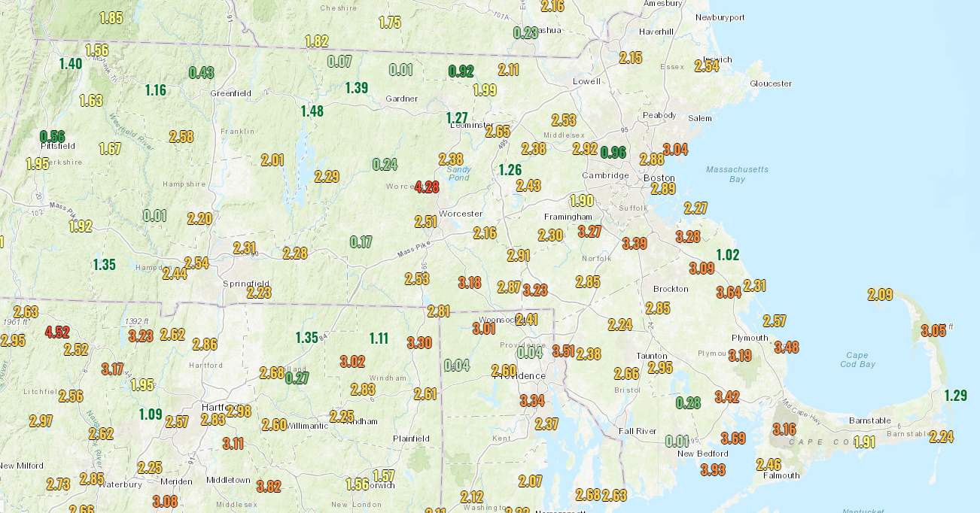Click the green 1.29 reading on Cape Cod
980x513 pixels.
click(955, 395)
